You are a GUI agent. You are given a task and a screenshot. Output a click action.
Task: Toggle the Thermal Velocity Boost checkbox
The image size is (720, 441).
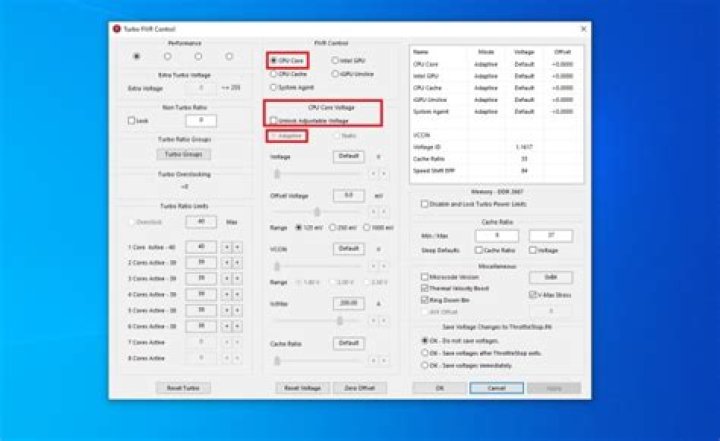[425, 286]
